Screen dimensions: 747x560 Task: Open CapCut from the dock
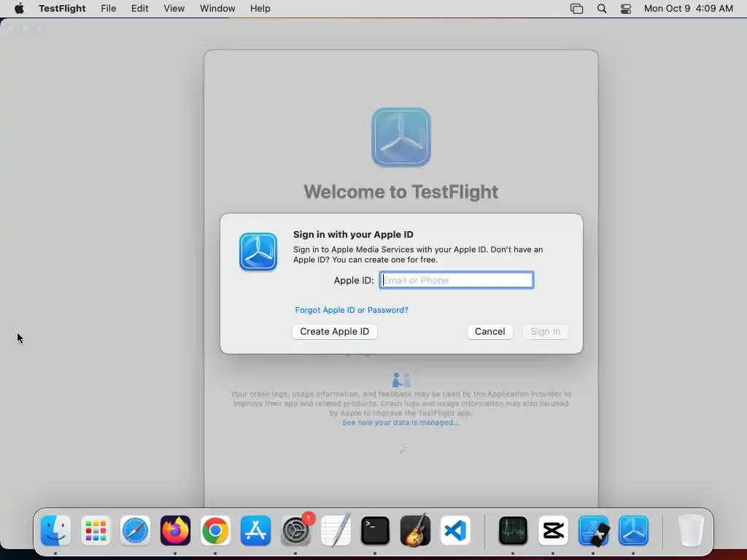coord(553,531)
